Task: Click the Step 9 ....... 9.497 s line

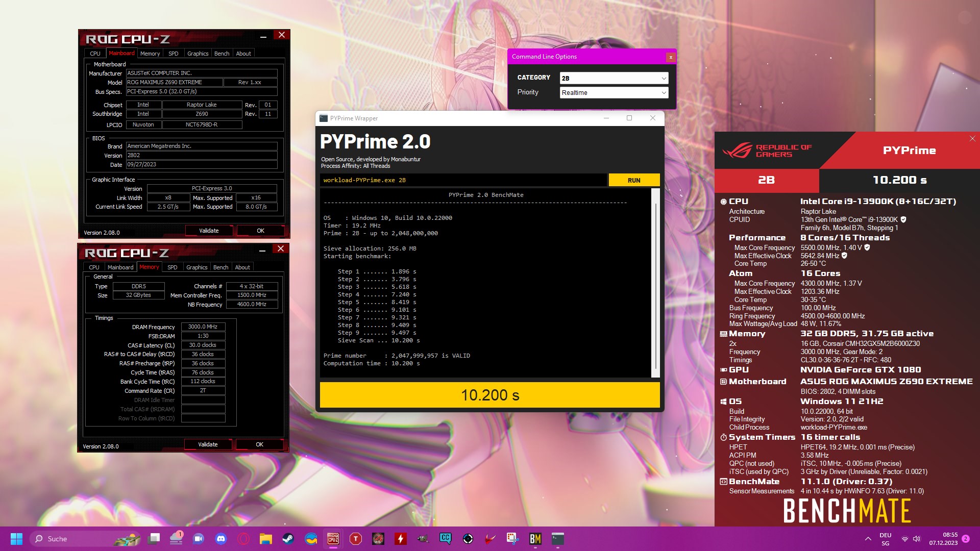Action: (x=377, y=333)
